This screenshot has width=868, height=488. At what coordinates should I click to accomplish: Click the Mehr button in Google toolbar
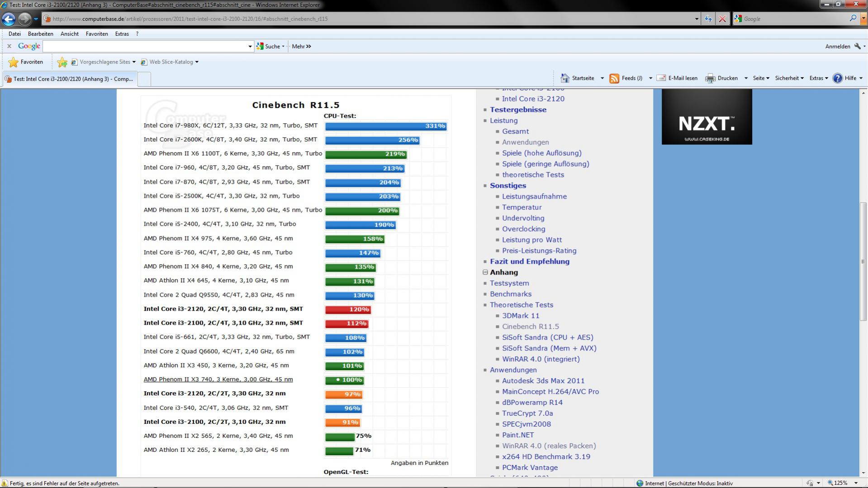click(x=301, y=46)
